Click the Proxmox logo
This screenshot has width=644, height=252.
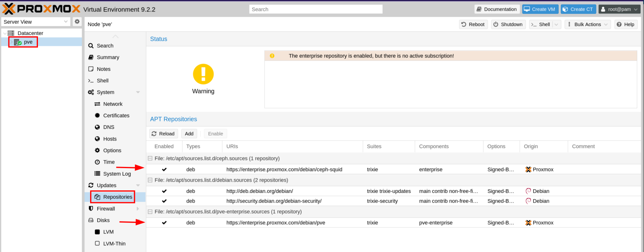[x=41, y=9]
